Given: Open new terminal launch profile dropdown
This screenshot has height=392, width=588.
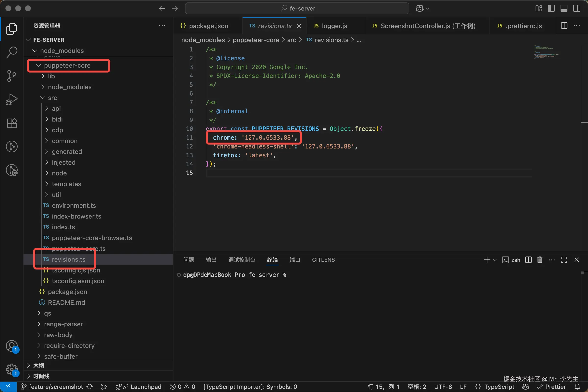Looking at the screenshot, I should tap(494, 260).
